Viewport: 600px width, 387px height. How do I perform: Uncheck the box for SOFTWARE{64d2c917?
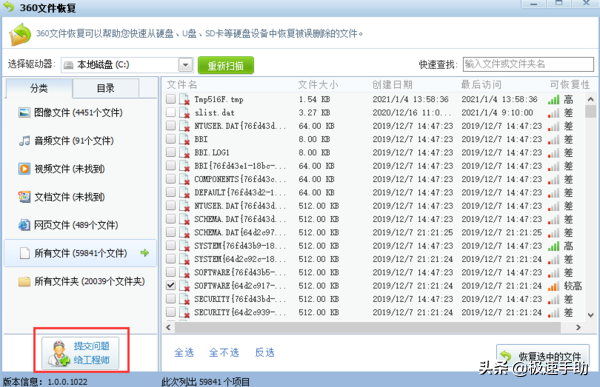[x=171, y=286]
